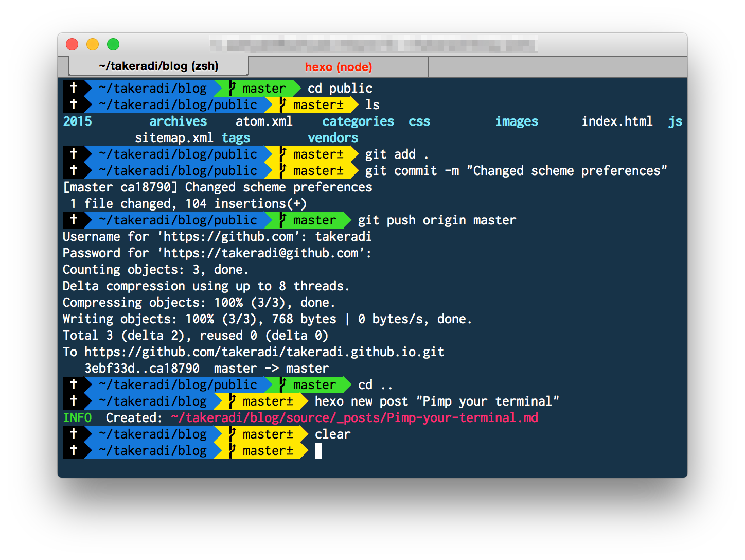This screenshot has height=560, width=745.
Task: Click the 'categories' directory name
Action: (358, 121)
